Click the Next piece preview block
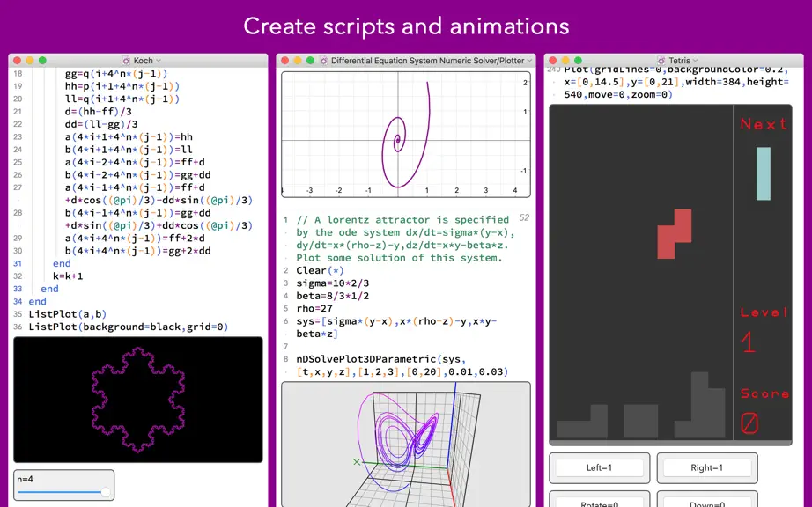 point(764,173)
